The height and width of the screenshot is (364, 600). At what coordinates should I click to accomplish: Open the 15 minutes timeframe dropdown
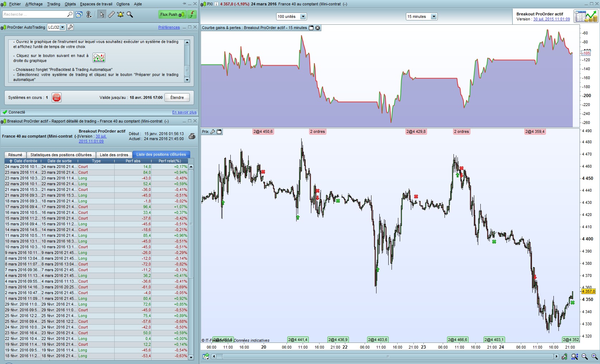click(422, 16)
